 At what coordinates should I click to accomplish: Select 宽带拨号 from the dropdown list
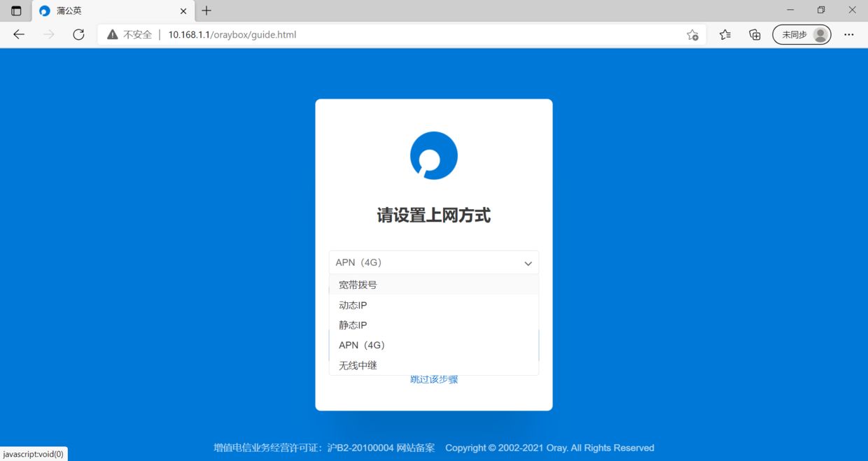click(x=358, y=285)
